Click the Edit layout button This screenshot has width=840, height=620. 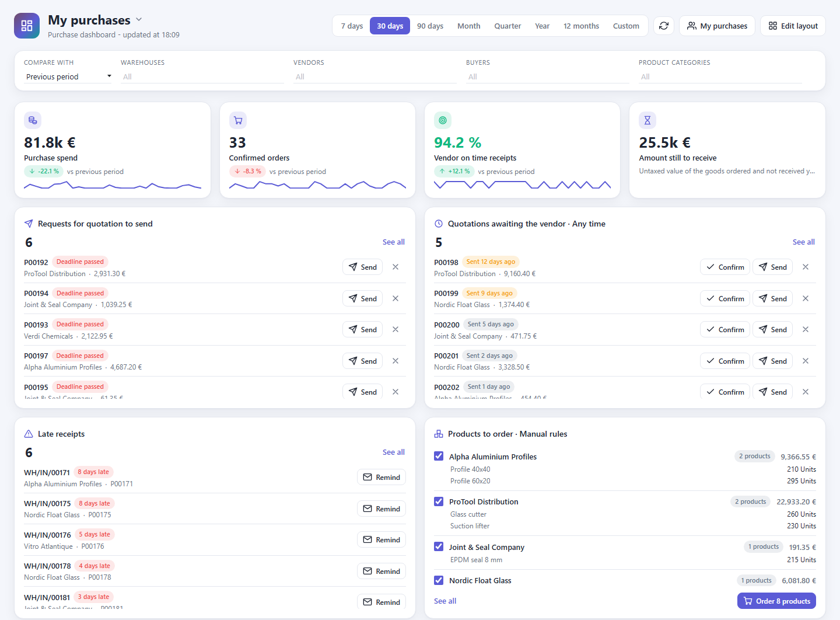pos(793,26)
